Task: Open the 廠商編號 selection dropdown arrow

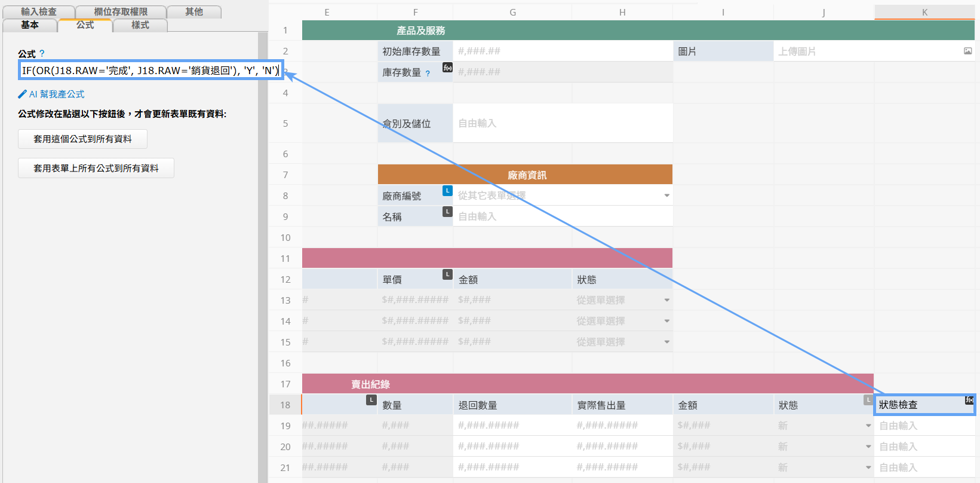Action: [666, 195]
